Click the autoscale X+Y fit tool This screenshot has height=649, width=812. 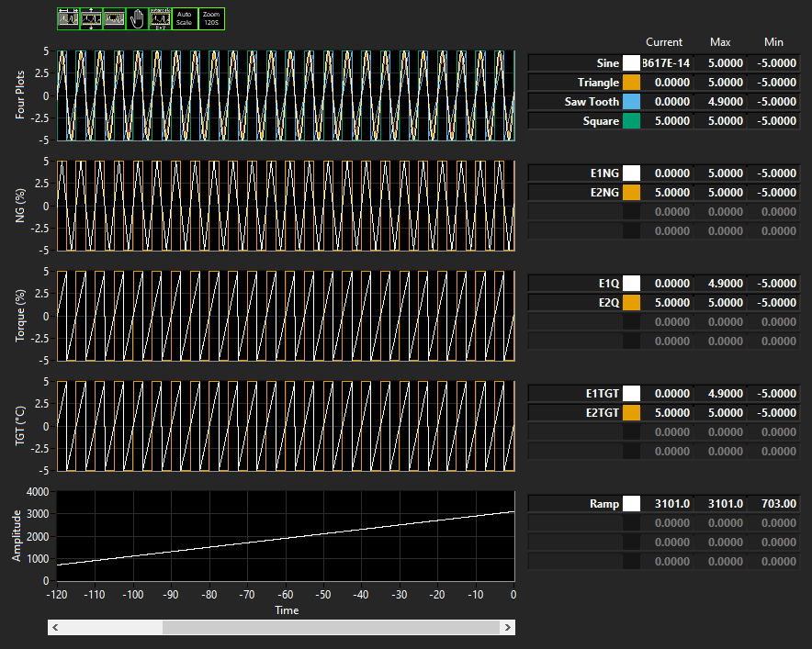160,19
